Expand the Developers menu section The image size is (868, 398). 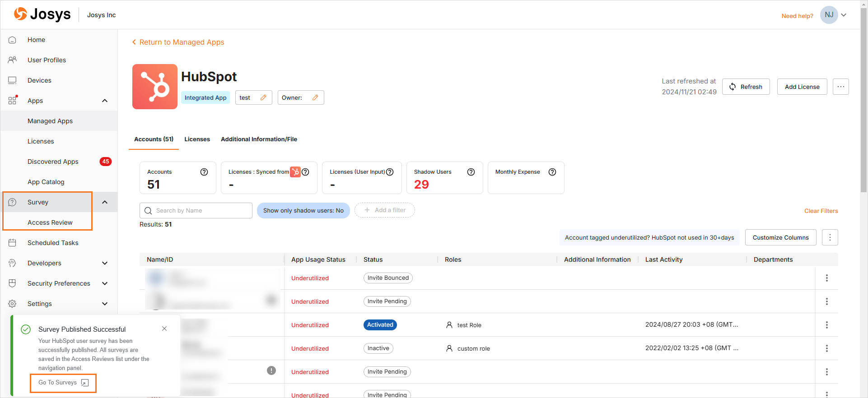coord(105,263)
